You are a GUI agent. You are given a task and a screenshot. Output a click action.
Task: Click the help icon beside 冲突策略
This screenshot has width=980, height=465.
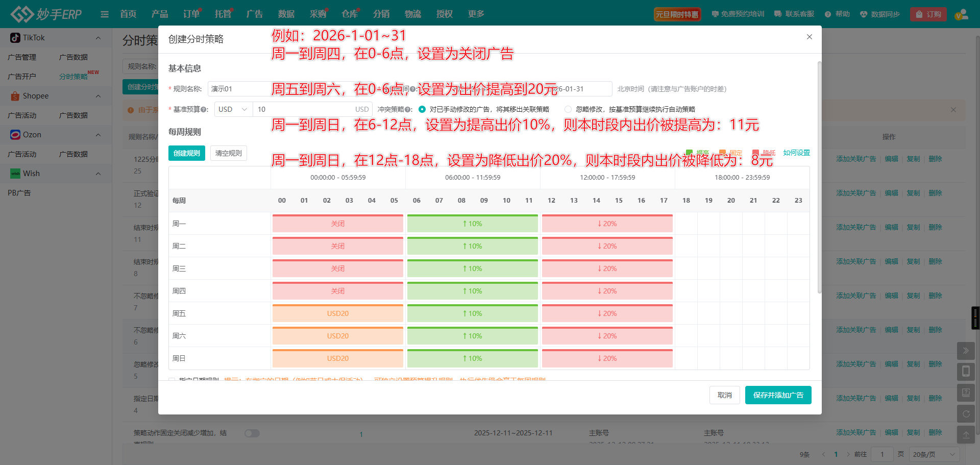pyautogui.click(x=408, y=109)
